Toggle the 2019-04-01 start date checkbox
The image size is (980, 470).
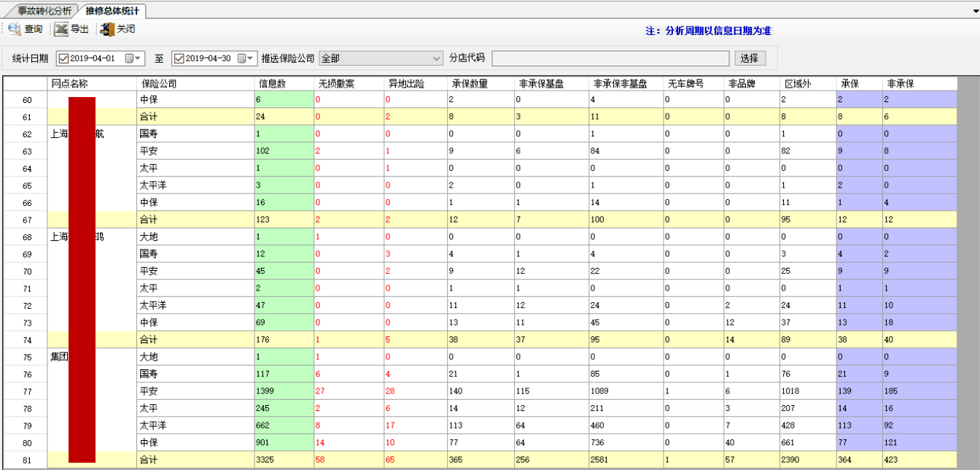(x=63, y=58)
